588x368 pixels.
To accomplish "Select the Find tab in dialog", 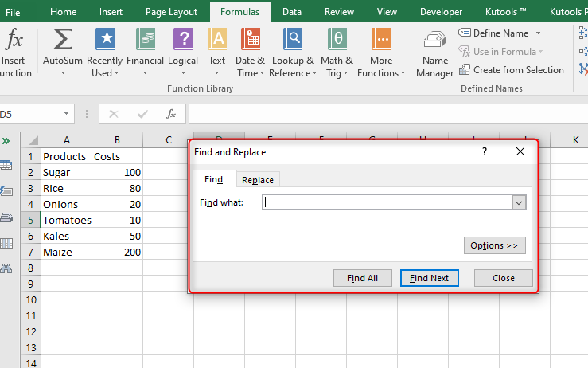I will 214,179.
